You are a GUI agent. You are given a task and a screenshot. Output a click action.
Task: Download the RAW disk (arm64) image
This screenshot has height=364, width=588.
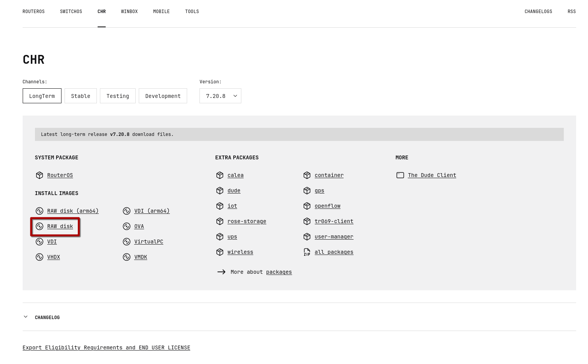coord(73,211)
